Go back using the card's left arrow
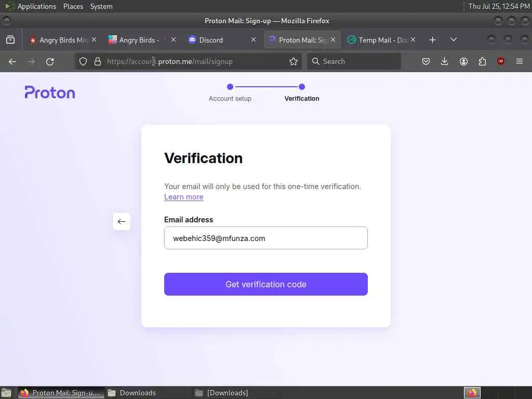The width and height of the screenshot is (532, 399). [x=122, y=221]
